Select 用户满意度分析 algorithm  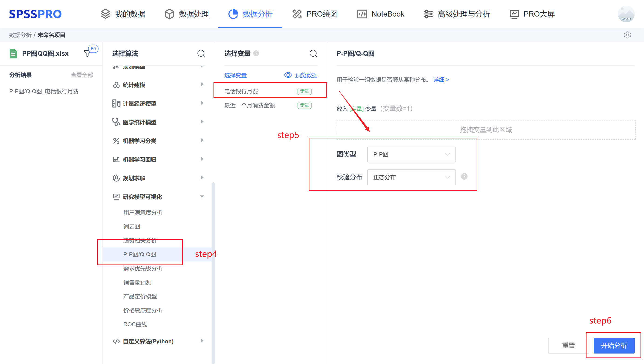143,213
